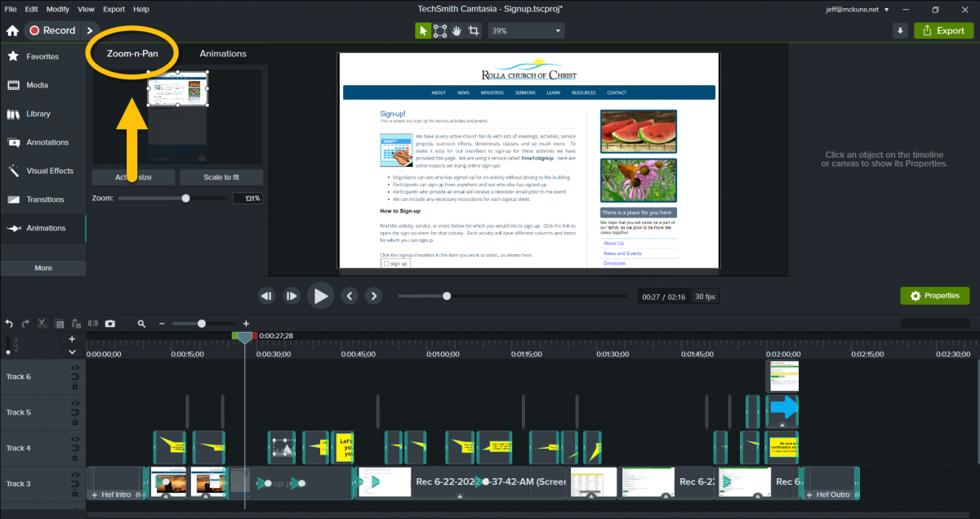Split the clip using timeline toolbar icon
980x519 pixels.
[93, 324]
